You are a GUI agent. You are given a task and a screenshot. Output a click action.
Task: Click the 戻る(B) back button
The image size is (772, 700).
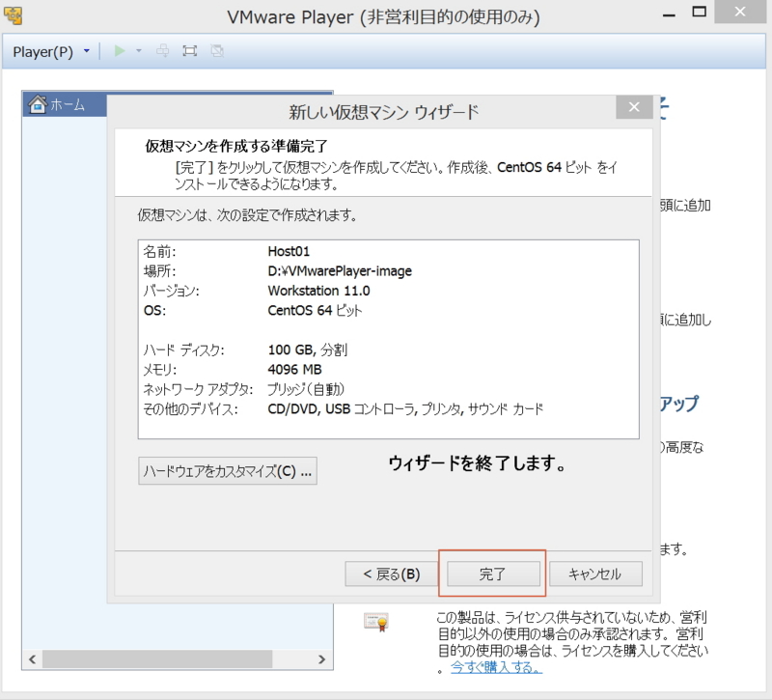coord(392,574)
